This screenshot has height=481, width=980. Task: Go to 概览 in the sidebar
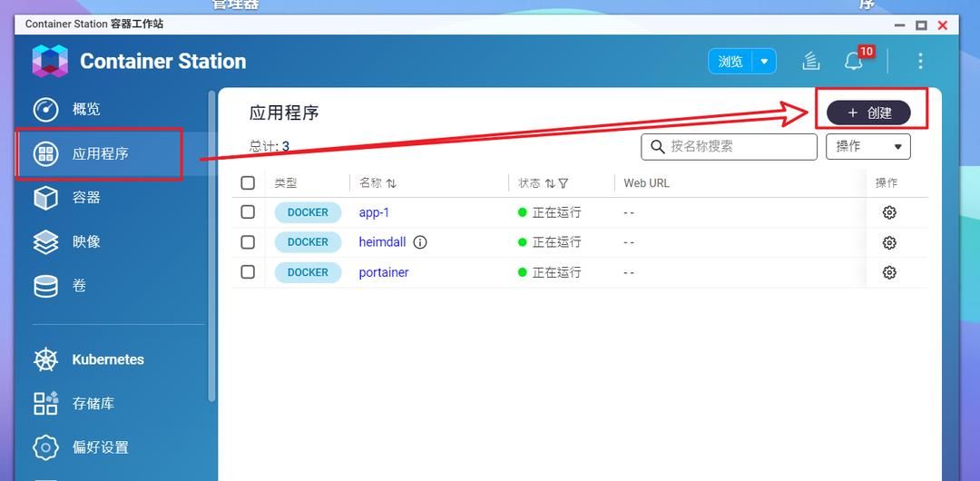(86, 110)
